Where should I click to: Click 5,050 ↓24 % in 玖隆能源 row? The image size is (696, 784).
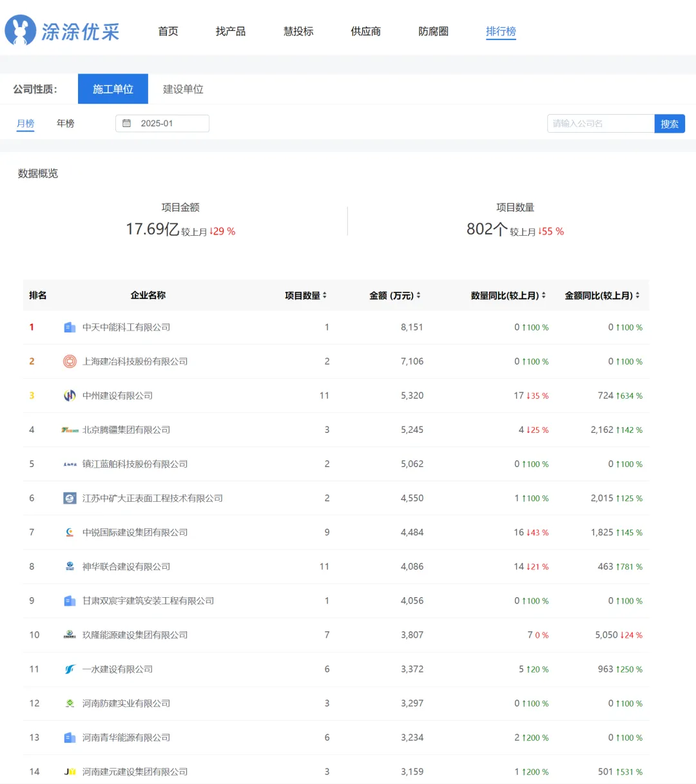coord(619,635)
